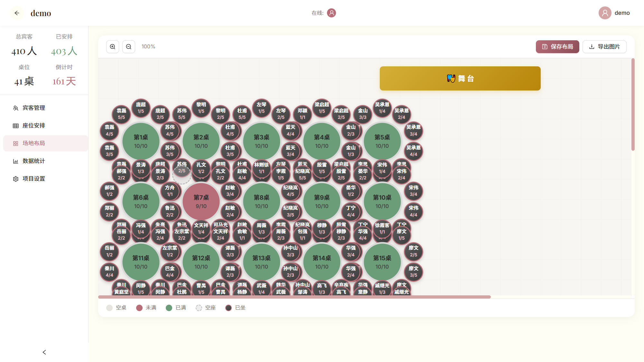
Task: Select table 第15桌
Action: coord(382,262)
